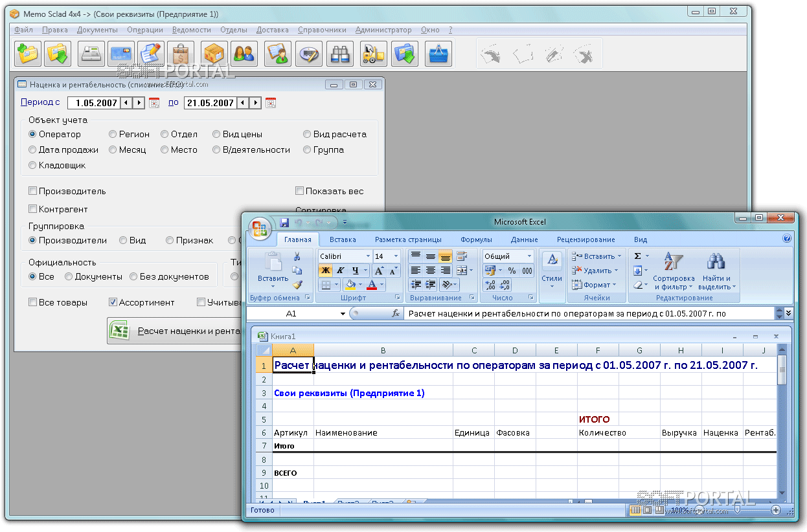The width and height of the screenshot is (807, 532).
Task: Open Excel help question mark icon
Action: coord(787,239)
